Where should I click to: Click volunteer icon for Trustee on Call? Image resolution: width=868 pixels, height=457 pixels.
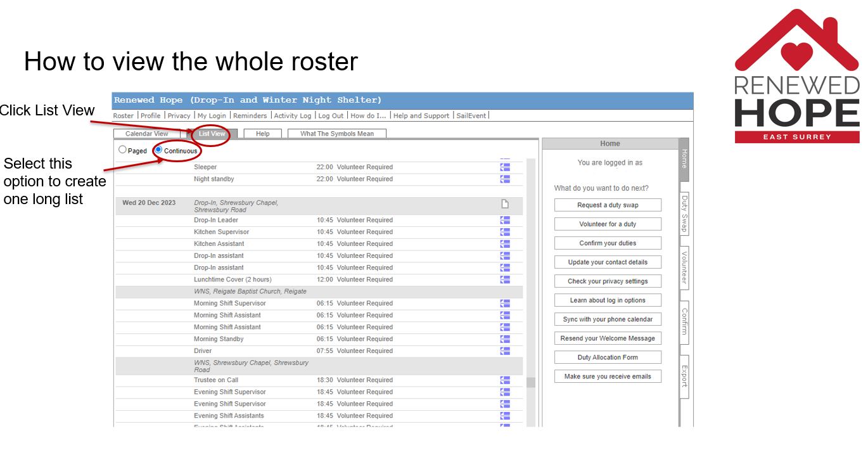click(x=505, y=380)
